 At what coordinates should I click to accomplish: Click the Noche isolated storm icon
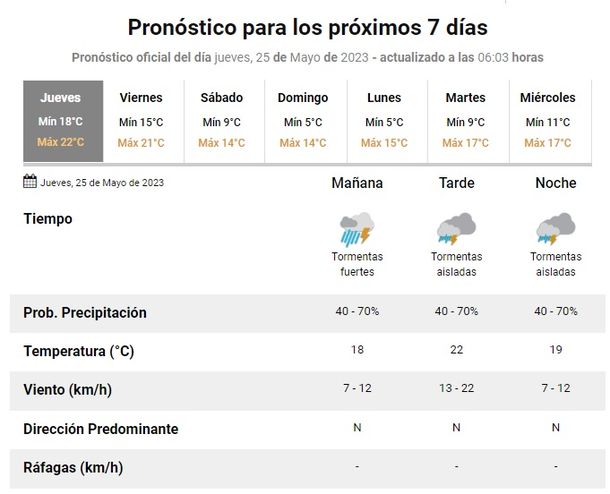555,229
